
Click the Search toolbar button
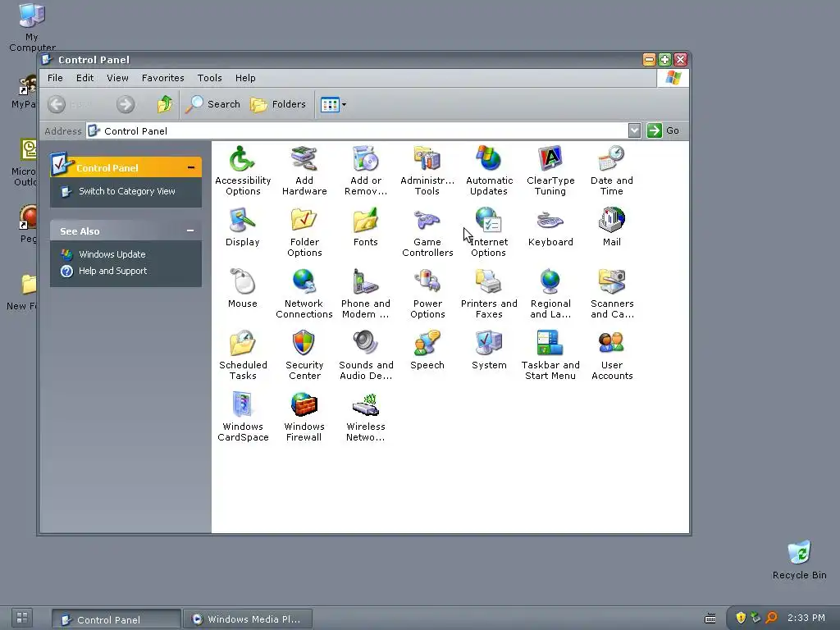click(x=212, y=104)
